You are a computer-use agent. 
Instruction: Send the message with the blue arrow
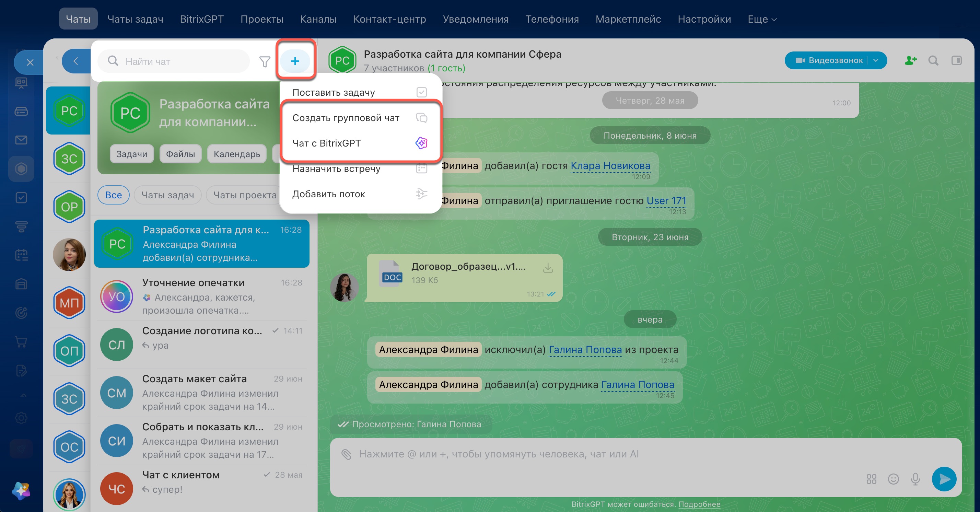944,479
